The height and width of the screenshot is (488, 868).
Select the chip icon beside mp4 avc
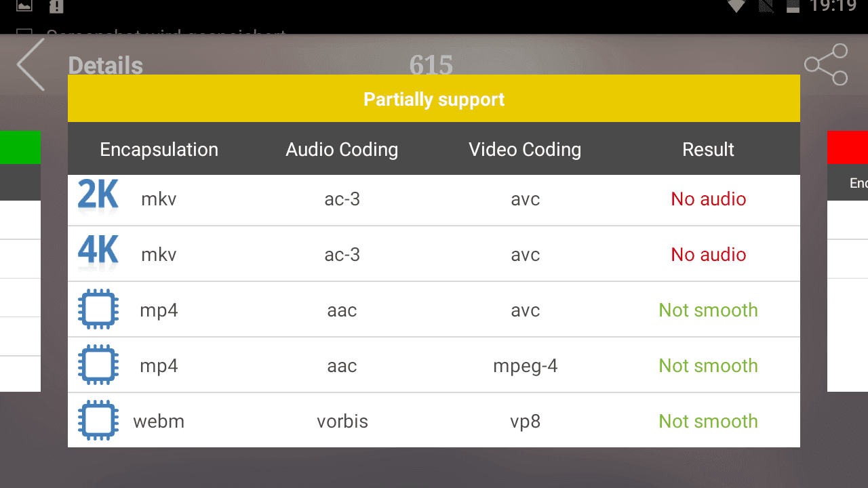coord(98,309)
